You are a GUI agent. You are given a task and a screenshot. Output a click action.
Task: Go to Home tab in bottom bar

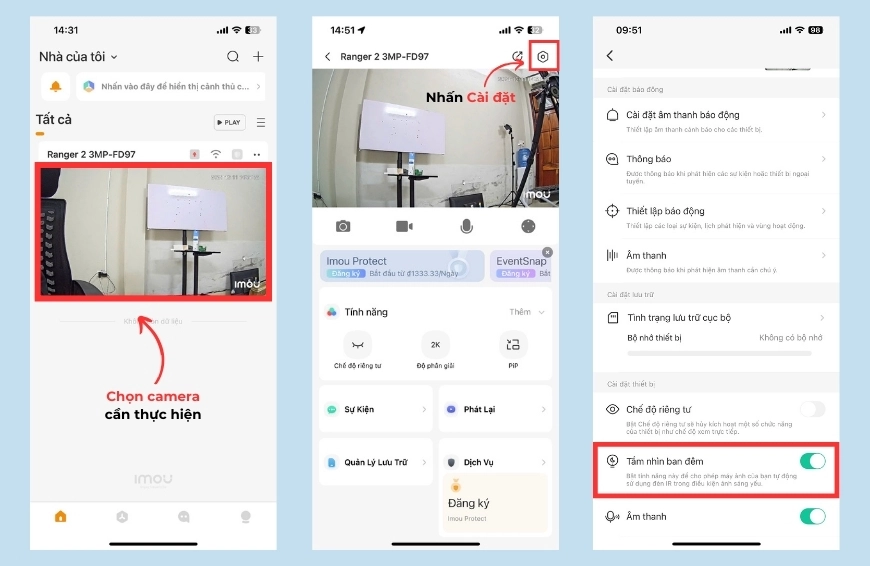60,517
